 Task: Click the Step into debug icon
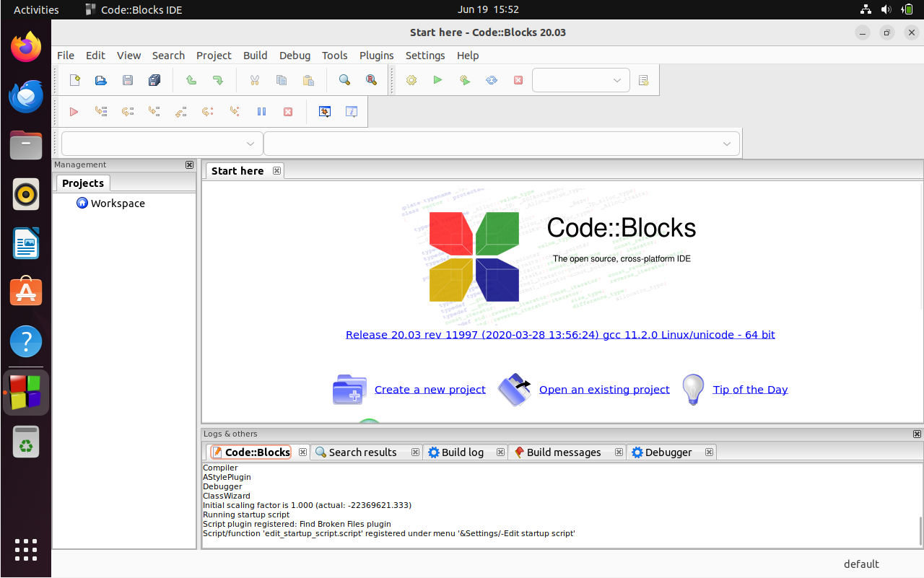tap(154, 112)
